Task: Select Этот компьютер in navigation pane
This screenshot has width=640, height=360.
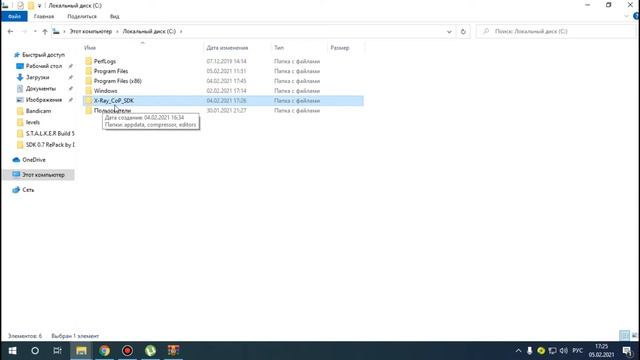Action: tap(43, 175)
